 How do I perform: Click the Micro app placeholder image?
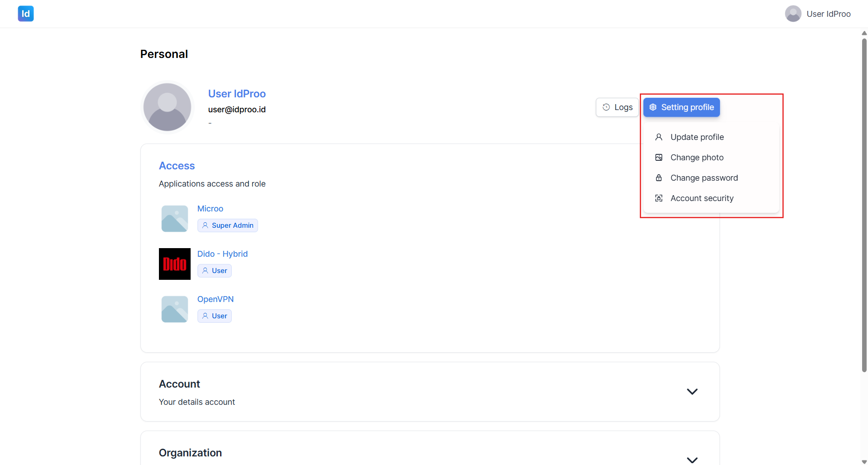(x=174, y=219)
